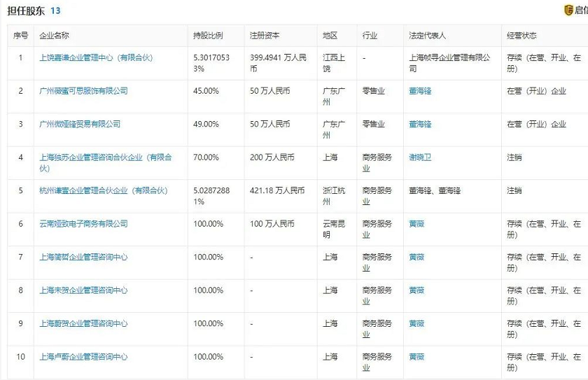
Task: Click the 经营状态 column header
Action: point(521,36)
